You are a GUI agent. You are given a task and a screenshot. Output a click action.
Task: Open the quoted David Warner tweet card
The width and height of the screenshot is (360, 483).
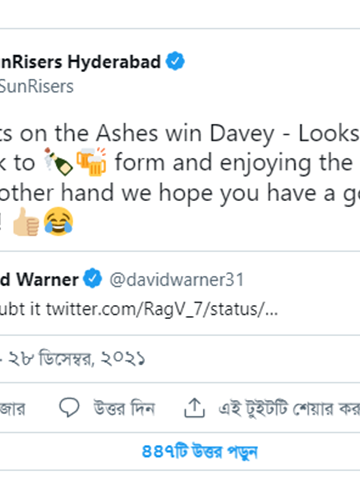click(180, 293)
